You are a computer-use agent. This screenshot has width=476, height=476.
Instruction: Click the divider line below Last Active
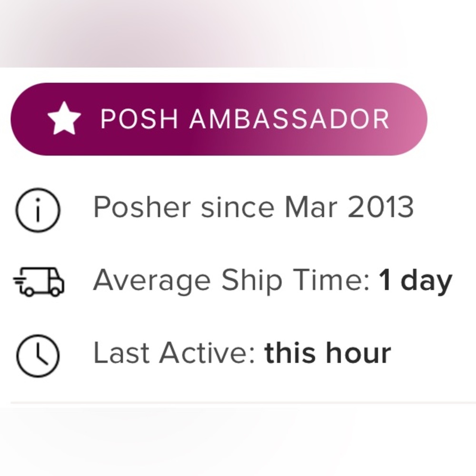[238, 402]
